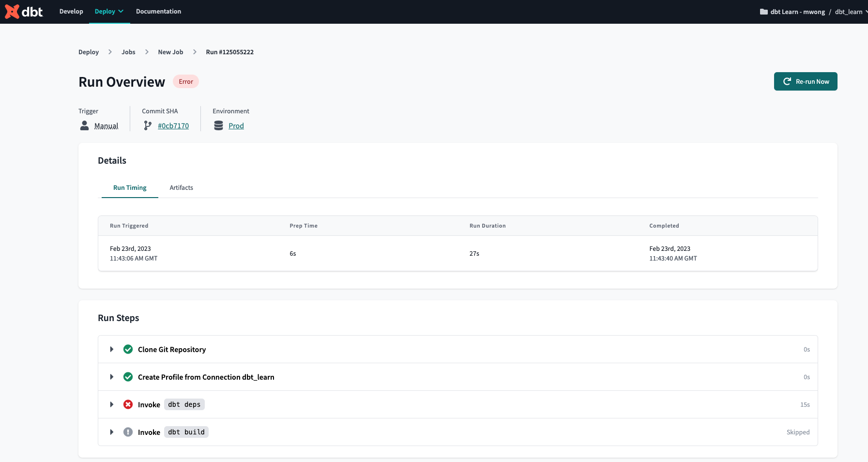The height and width of the screenshot is (462, 868).
Task: Click the dbt logo icon
Action: tap(13, 12)
